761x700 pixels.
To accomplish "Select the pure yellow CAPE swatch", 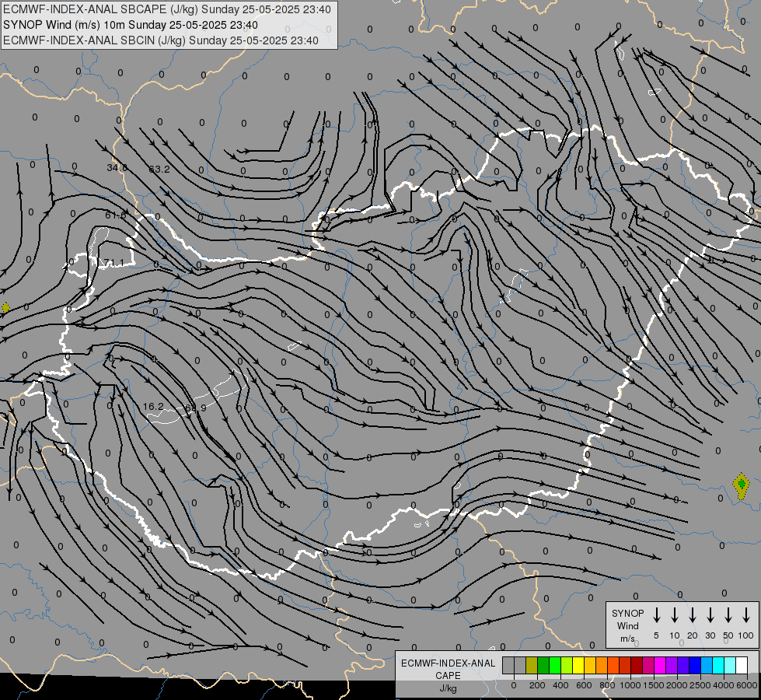I will [x=578, y=665].
